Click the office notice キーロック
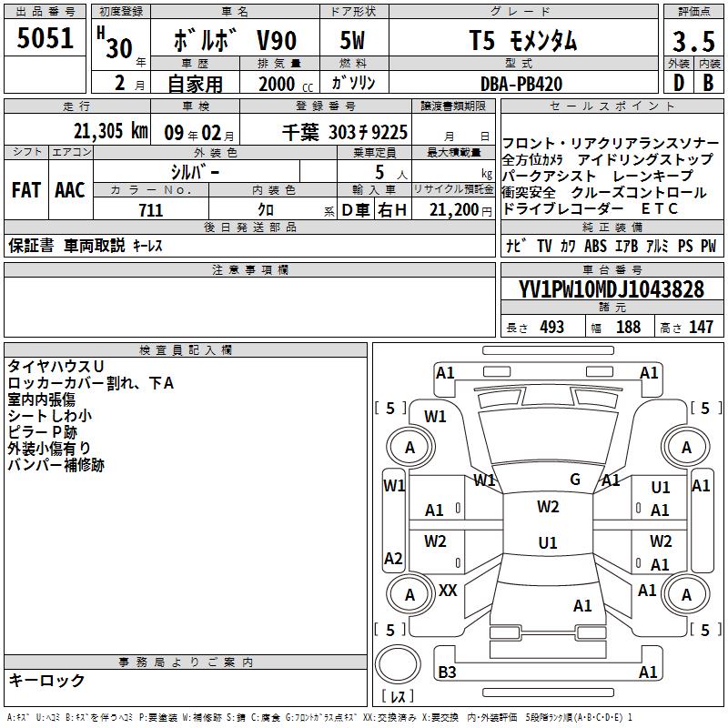 (x=47, y=681)
